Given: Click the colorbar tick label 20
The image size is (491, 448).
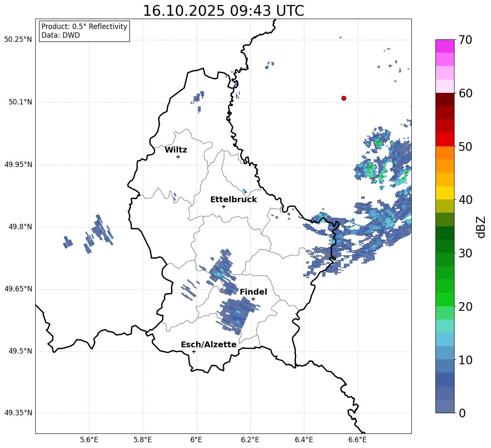Looking at the screenshot, I should coord(465,307).
